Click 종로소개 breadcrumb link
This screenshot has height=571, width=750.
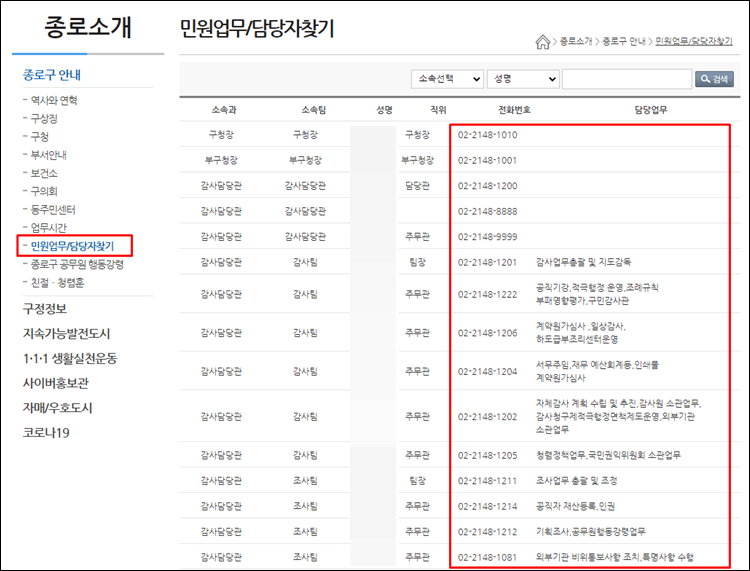pos(576,42)
